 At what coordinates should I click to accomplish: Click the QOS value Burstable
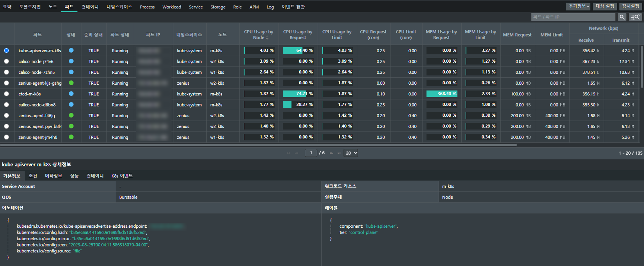point(128,197)
